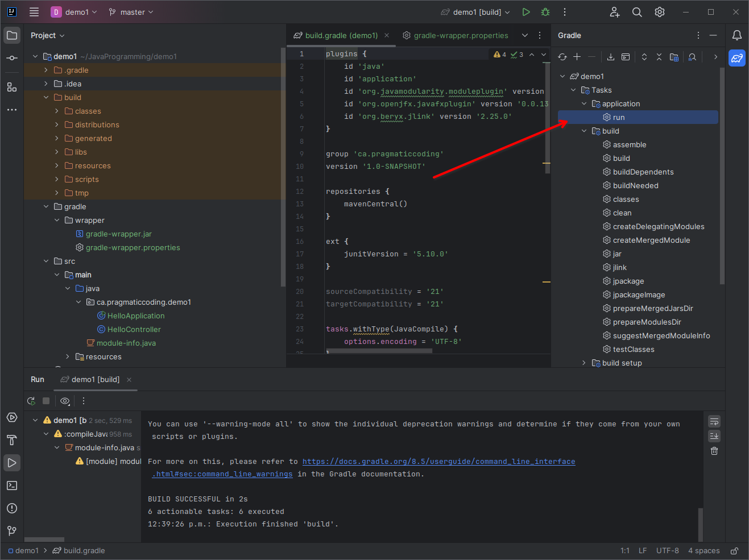Click the Gradle panel vertical scrollbar
The image size is (749, 560).
722,176
